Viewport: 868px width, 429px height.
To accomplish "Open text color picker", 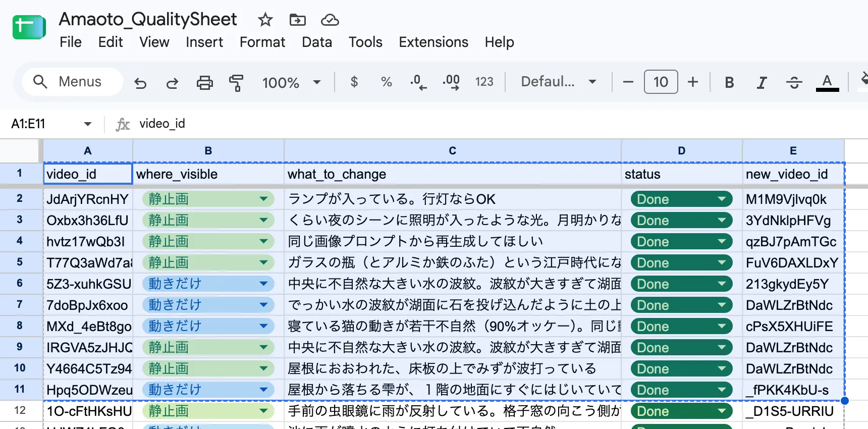I will pos(827,82).
